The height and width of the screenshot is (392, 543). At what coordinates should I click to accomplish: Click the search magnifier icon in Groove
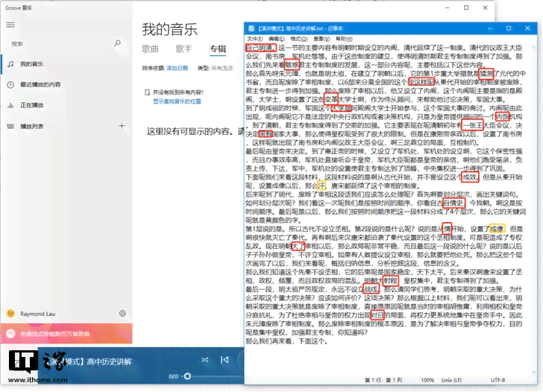tap(117, 43)
